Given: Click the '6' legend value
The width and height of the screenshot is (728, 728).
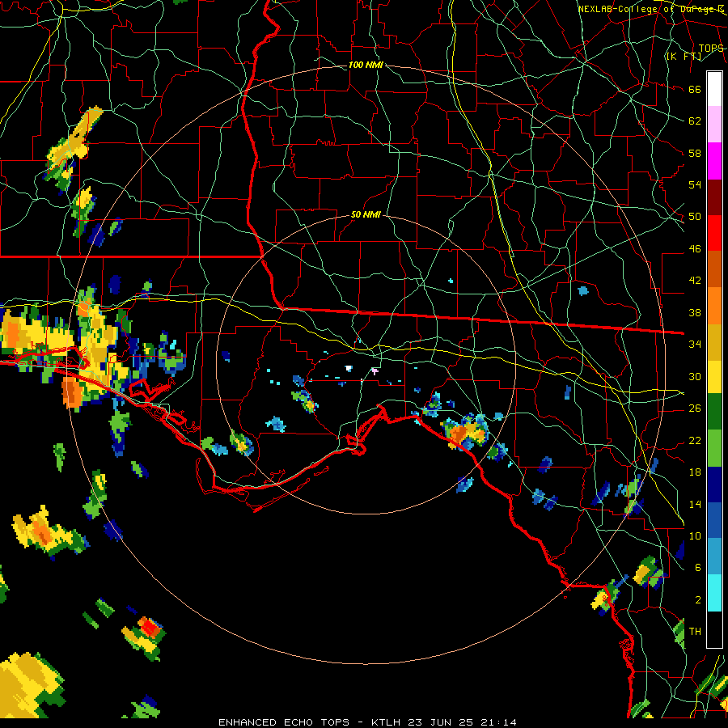Looking at the screenshot, I should pyautogui.click(x=698, y=567).
